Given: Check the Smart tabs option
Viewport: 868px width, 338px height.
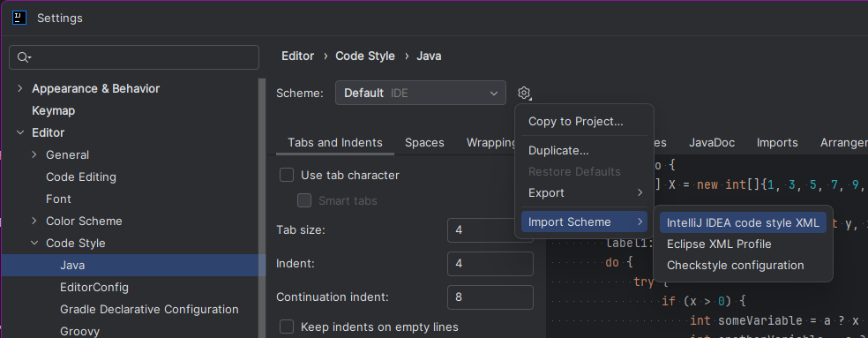Looking at the screenshot, I should [x=304, y=200].
